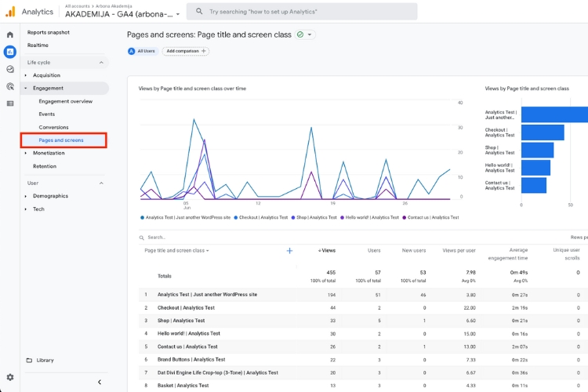
Task: Select the Reports icon in left rail
Action: (10, 52)
